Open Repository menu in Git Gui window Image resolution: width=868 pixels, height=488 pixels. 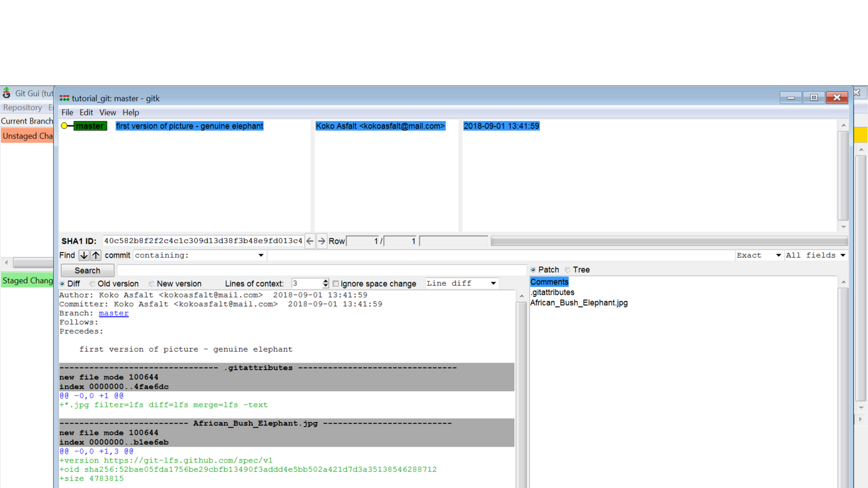click(x=23, y=108)
